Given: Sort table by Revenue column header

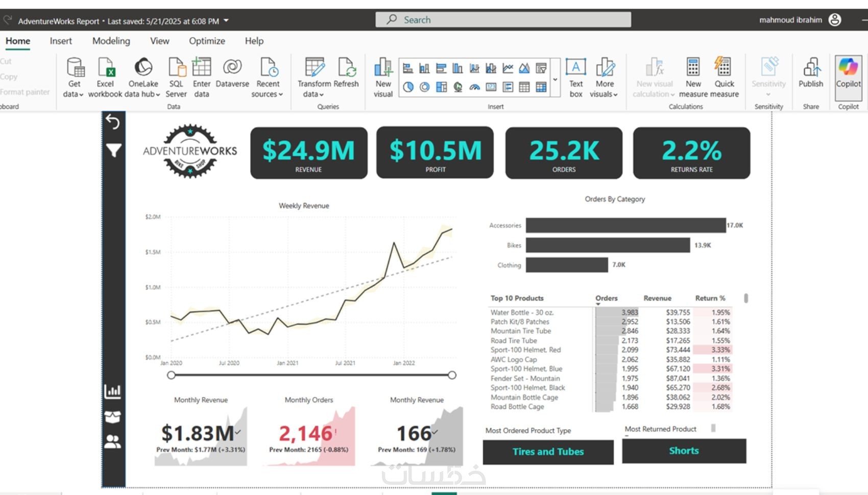Looking at the screenshot, I should point(657,298).
